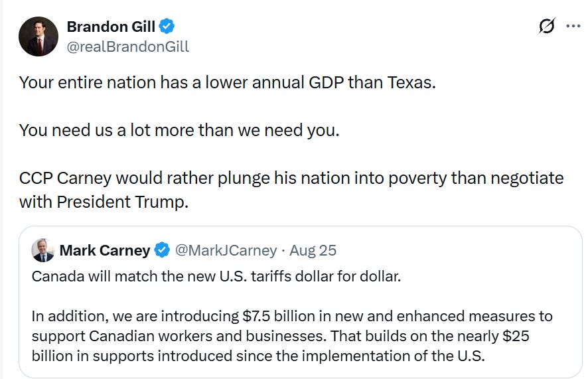Click Brandon Gill's blue verified badge
Viewport: 588px width, 379px height.
click(167, 27)
